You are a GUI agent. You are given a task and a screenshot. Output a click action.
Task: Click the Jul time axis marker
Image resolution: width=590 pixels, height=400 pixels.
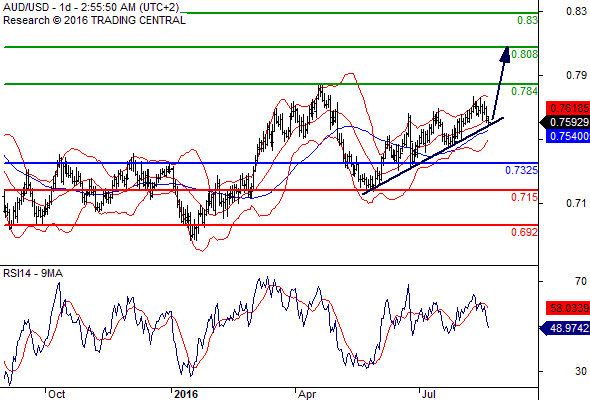coord(429,394)
